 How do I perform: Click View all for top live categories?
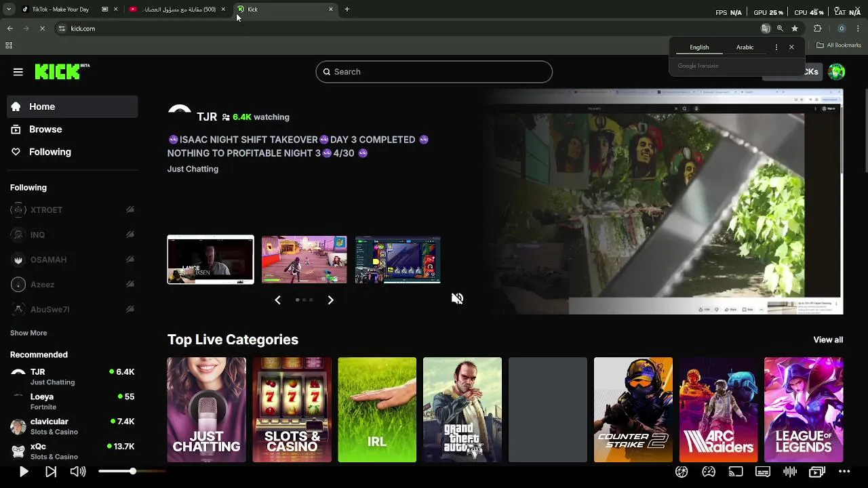[828, 340]
